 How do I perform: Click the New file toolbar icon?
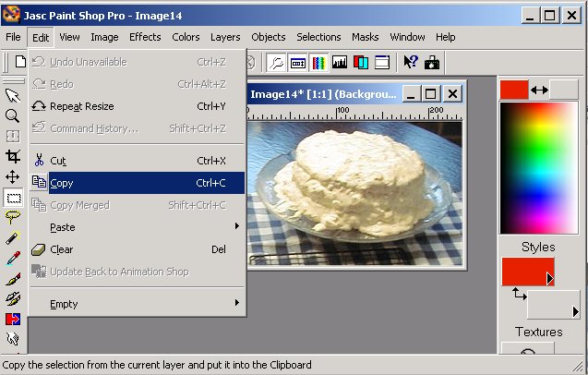(19, 62)
